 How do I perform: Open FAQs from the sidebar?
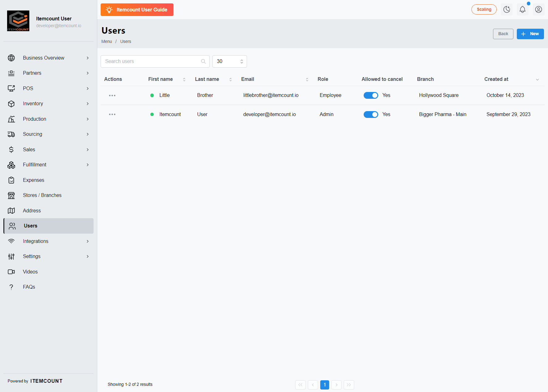click(48, 287)
